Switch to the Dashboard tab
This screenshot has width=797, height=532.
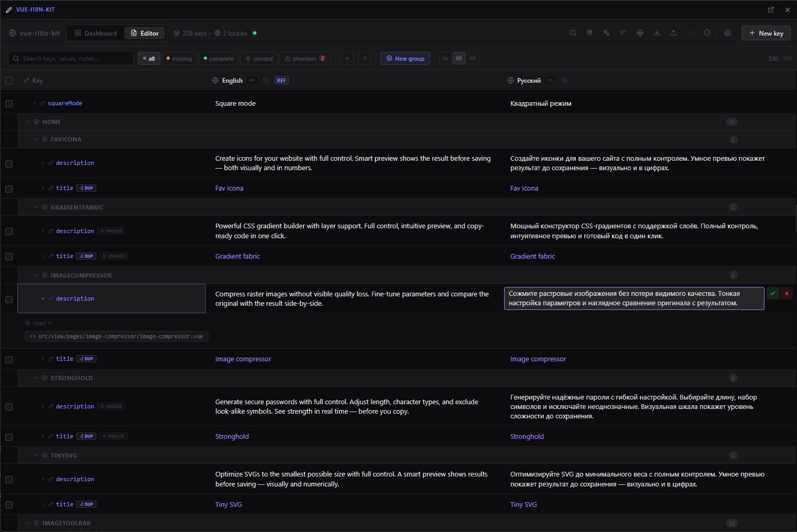tap(96, 33)
